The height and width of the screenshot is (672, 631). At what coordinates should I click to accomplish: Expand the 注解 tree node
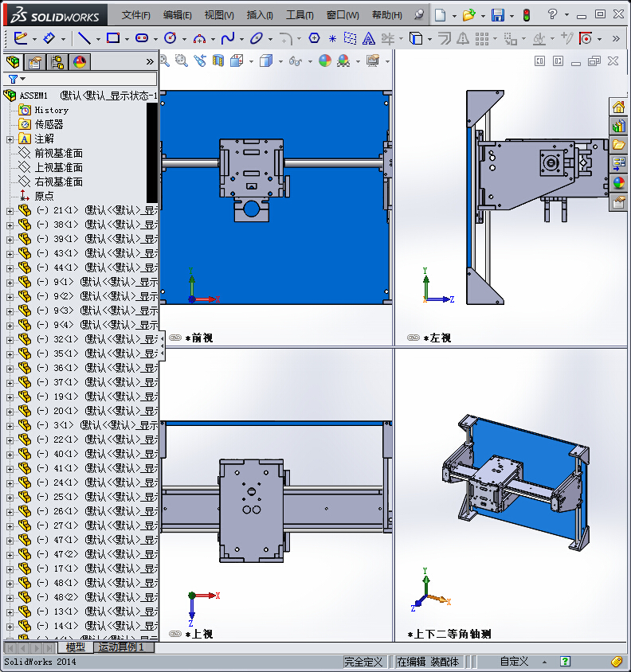tap(10, 139)
